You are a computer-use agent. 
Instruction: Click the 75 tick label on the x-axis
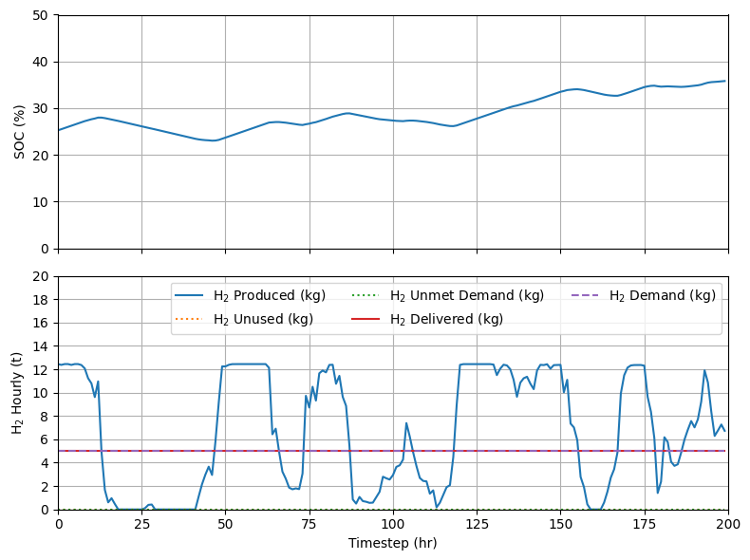309,524
